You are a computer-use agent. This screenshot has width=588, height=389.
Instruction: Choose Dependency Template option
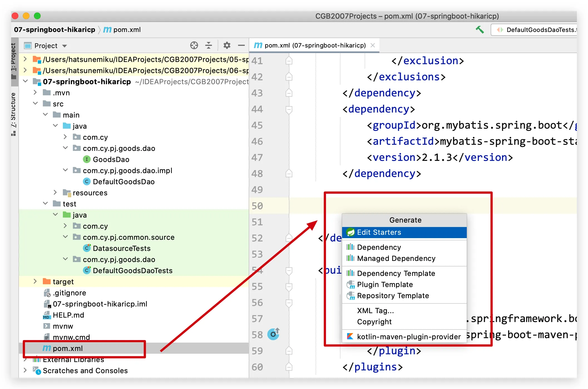coord(404,273)
